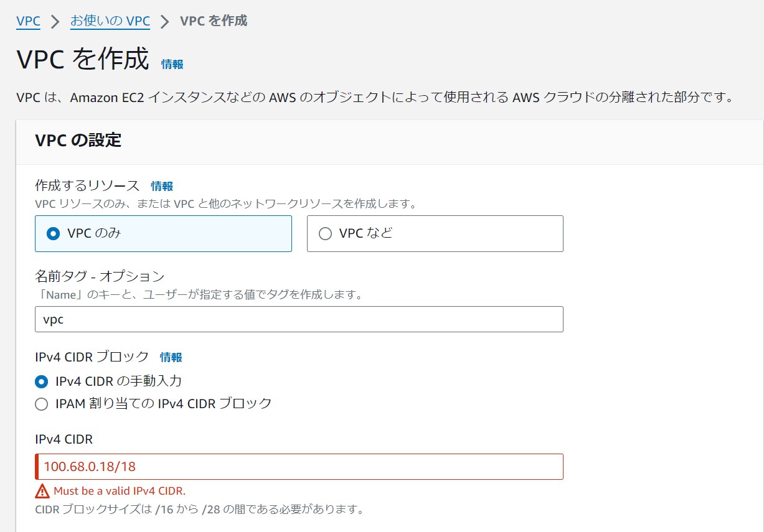
Task: Open お使いの VPC from the breadcrumb
Action: tap(111, 21)
